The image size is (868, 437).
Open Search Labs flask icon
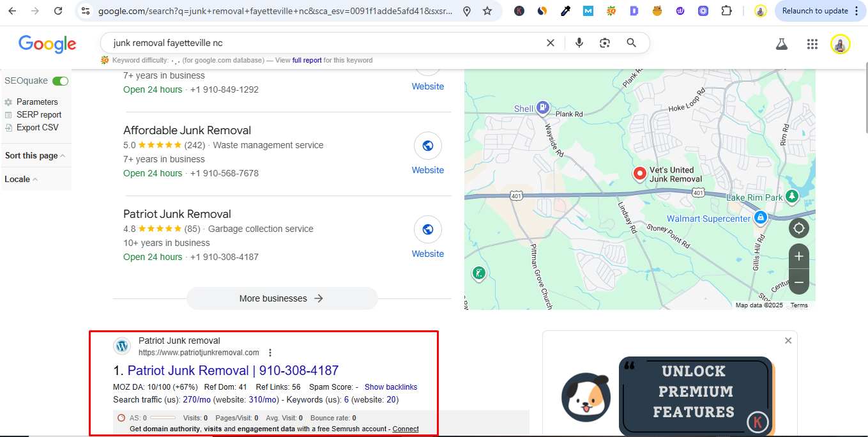click(781, 43)
